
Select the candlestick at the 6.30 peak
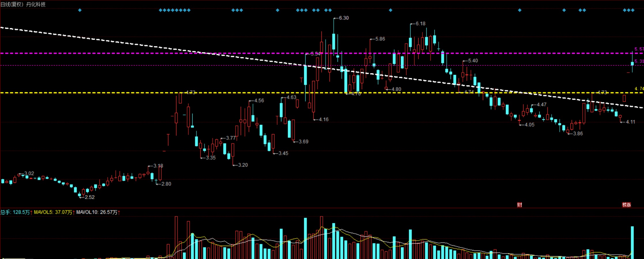(334, 37)
